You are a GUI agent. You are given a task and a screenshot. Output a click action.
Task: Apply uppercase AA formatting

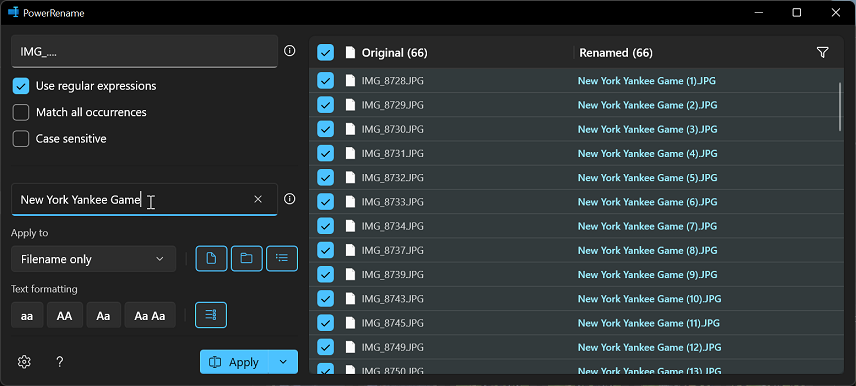(64, 316)
